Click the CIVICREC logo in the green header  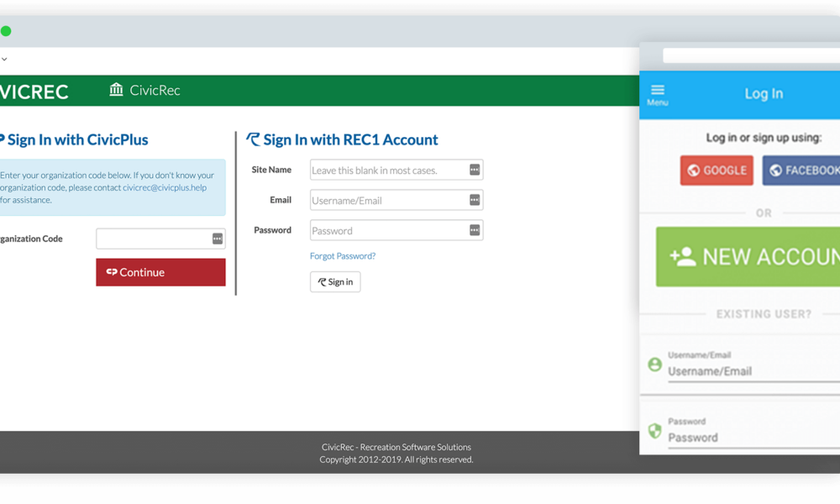[34, 92]
